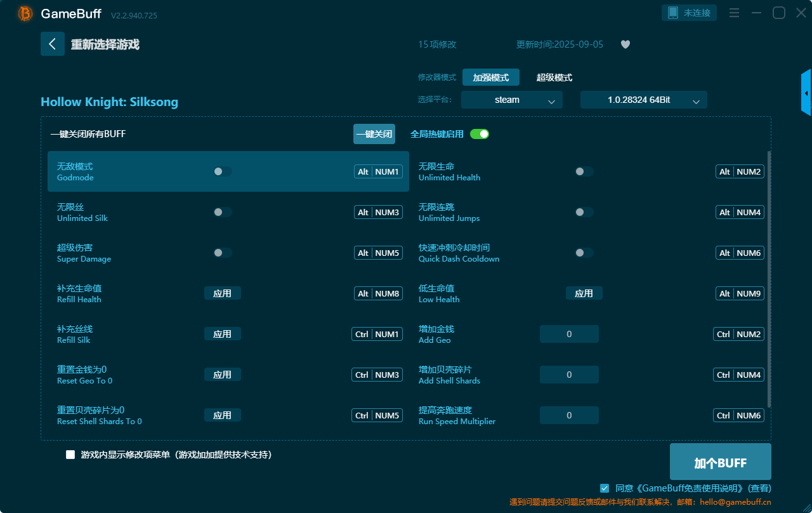This screenshot has height=513, width=812.
Task: Click Godmode hotkey Alt NUM1
Action: coord(378,171)
